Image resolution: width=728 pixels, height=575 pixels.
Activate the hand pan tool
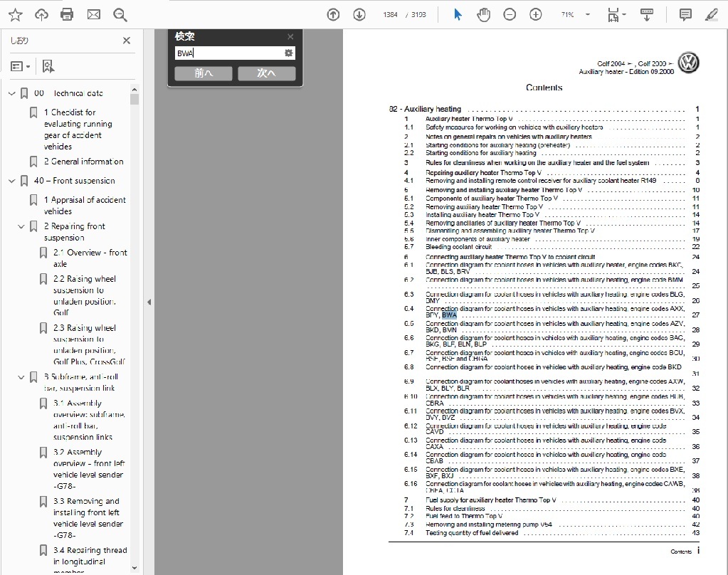click(483, 15)
